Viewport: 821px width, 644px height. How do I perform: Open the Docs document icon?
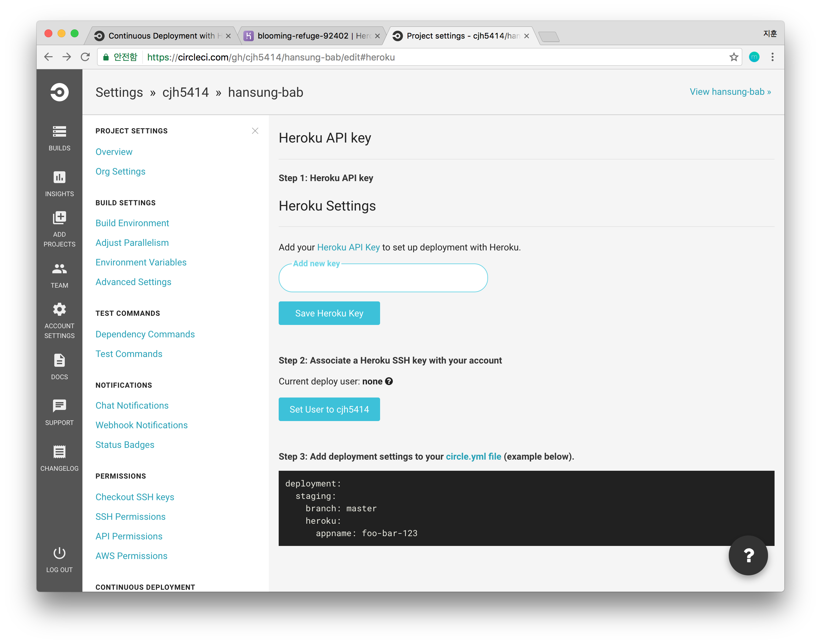pos(59,361)
